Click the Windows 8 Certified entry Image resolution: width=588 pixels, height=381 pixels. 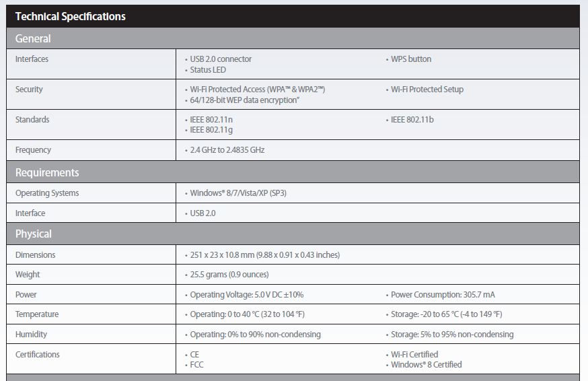coord(427,365)
